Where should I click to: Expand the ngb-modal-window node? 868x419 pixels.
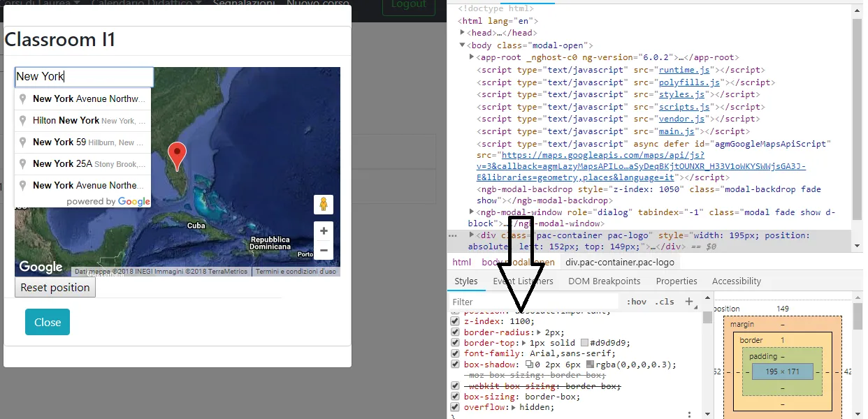(472, 212)
